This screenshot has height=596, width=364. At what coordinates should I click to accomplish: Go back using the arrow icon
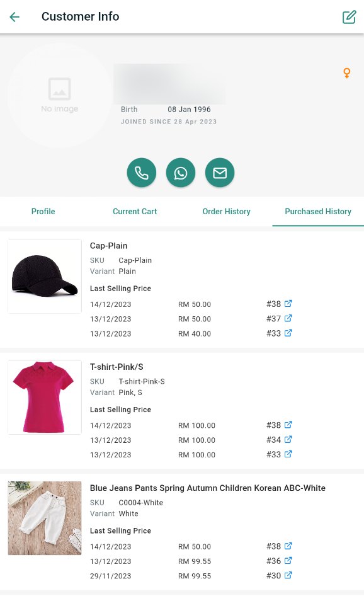pos(14,17)
